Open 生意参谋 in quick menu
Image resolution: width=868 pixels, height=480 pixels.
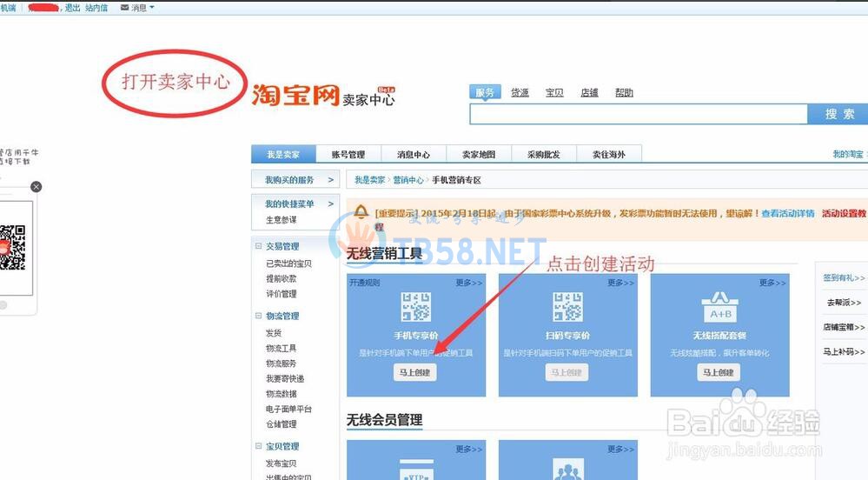click(x=282, y=220)
